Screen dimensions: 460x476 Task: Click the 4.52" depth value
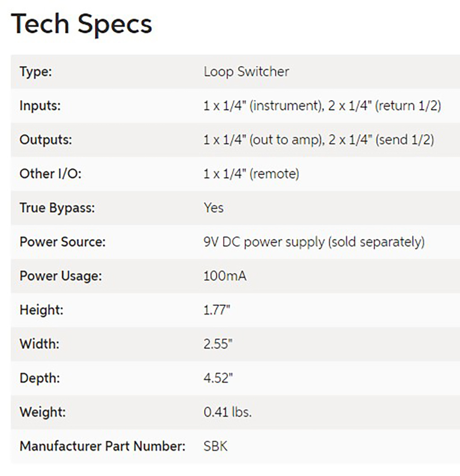pos(218,378)
